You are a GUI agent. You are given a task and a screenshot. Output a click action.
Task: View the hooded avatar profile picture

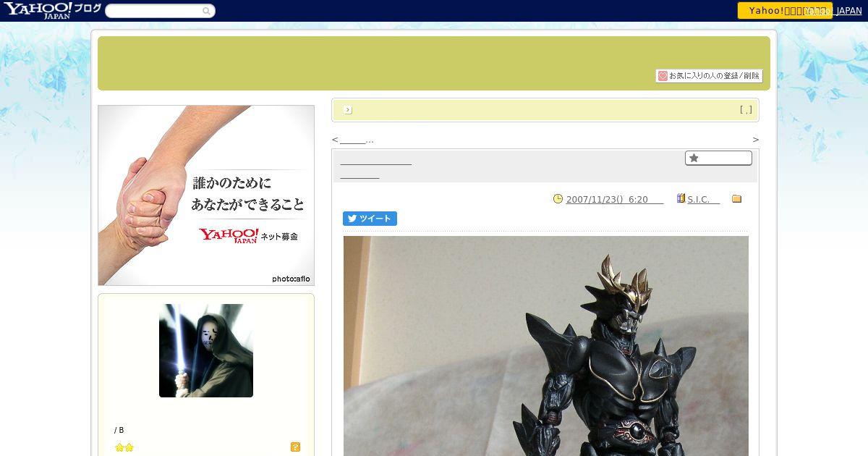206,350
